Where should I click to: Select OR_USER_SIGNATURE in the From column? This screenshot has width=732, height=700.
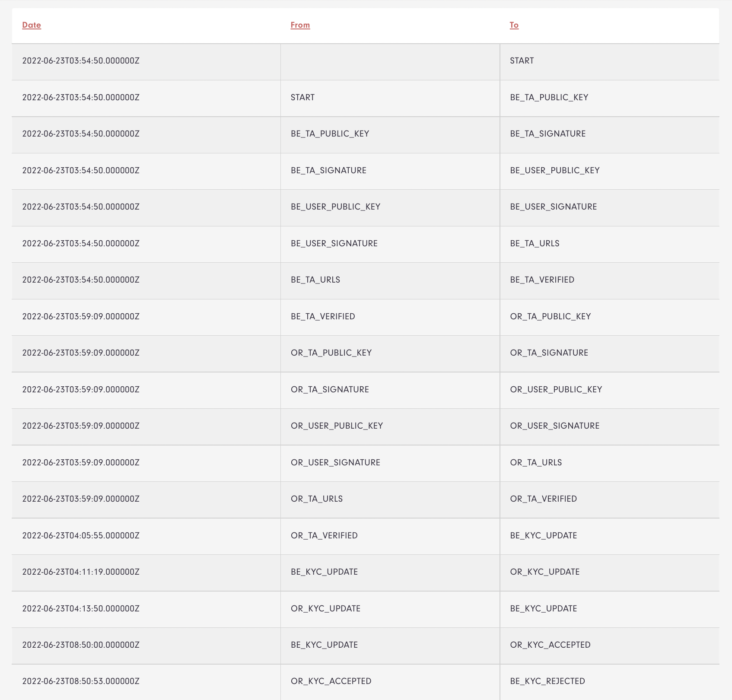[x=336, y=462]
